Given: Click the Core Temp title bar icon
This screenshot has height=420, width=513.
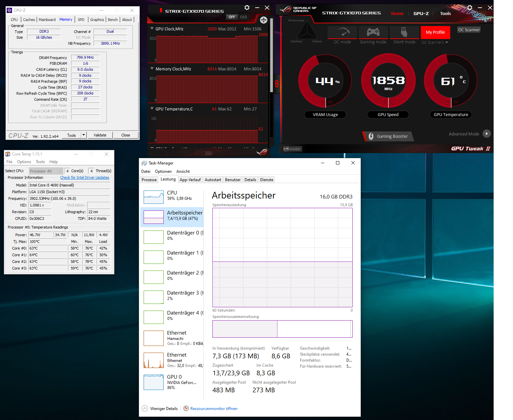Looking at the screenshot, I should point(8,154).
